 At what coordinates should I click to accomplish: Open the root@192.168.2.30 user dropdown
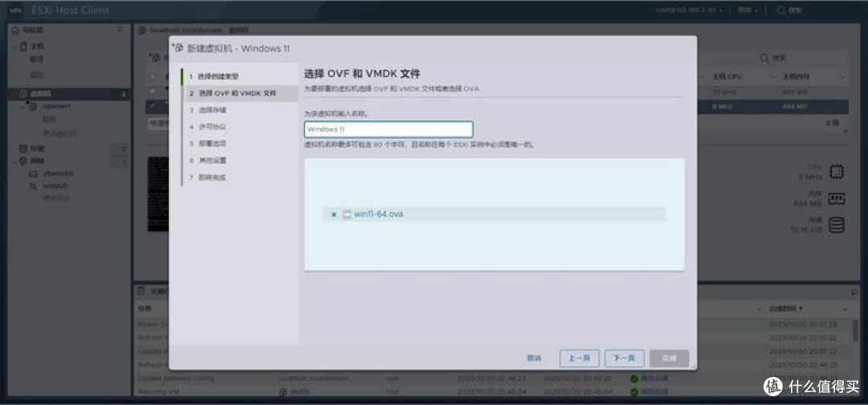point(690,10)
